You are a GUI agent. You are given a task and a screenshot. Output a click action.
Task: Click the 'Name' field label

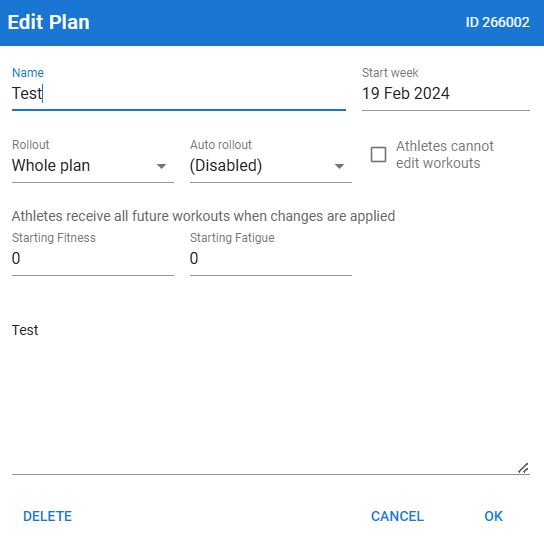coord(28,73)
